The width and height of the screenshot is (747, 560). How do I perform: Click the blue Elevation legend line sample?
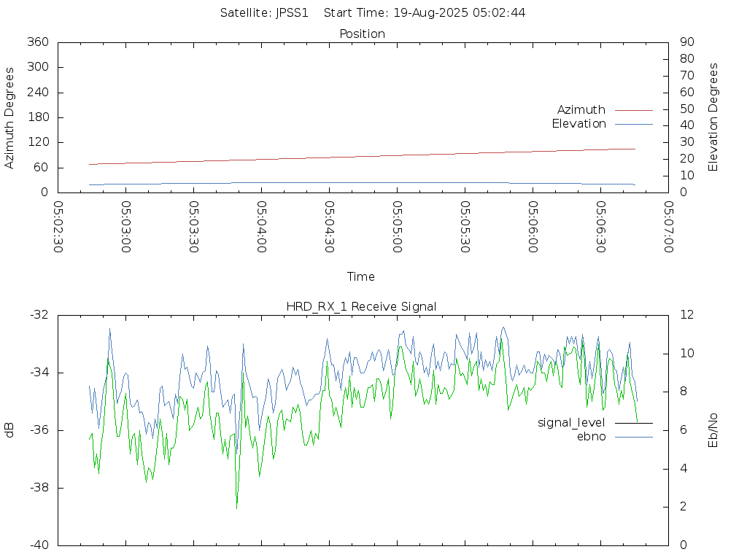pyautogui.click(x=634, y=124)
